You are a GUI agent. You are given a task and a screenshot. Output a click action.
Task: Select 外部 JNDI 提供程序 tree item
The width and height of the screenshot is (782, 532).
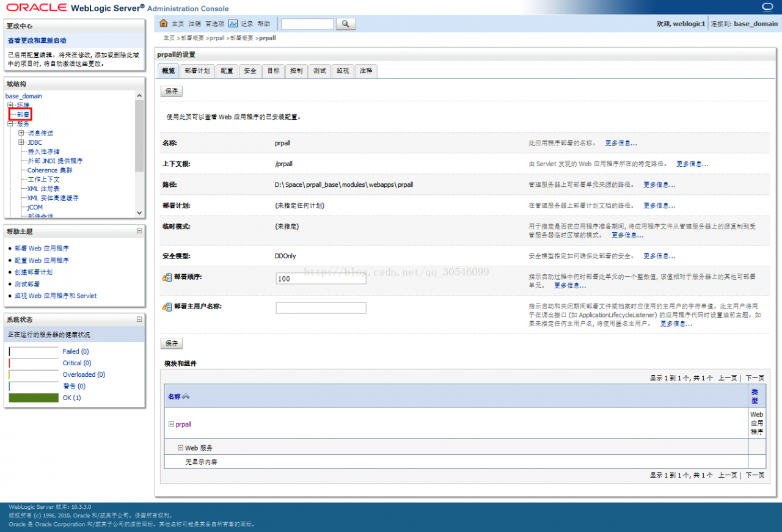(55, 161)
